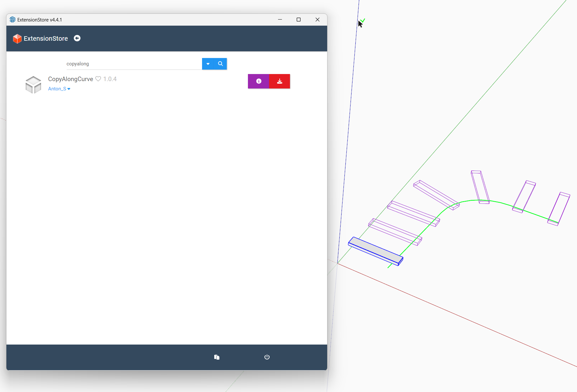Close the ExtensionStore v4.4.1 window
Image resolution: width=577 pixels, height=392 pixels.
(x=318, y=20)
